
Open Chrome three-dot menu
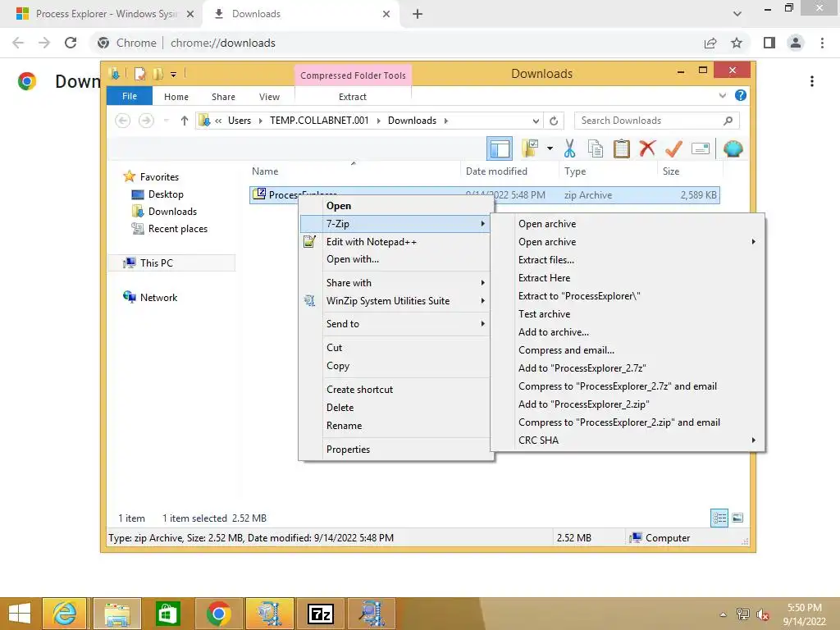click(x=822, y=43)
